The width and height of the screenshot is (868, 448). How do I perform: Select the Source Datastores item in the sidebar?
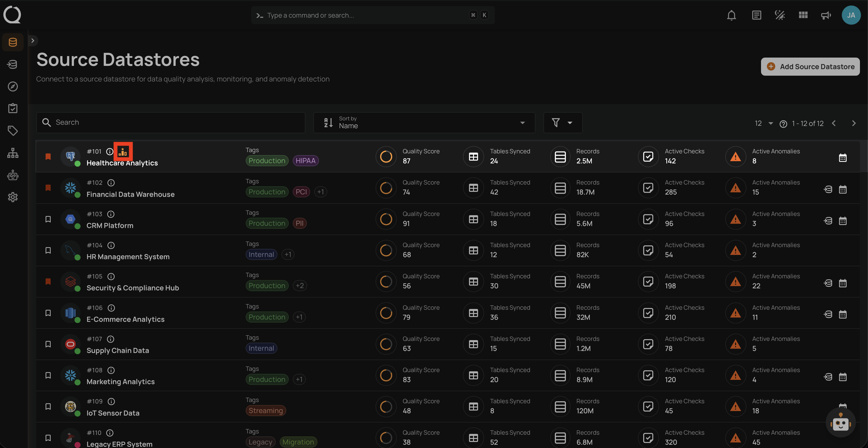13,42
